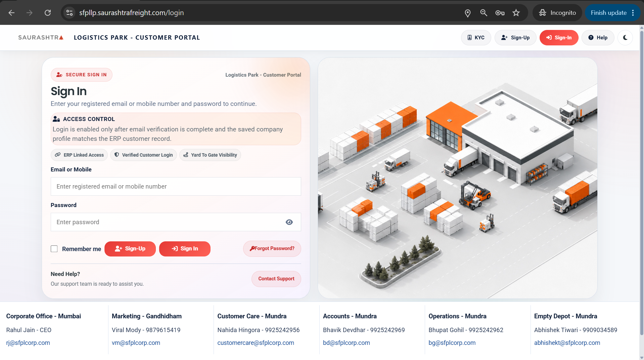Click the address bar URL
Image resolution: width=644 pixels, height=360 pixels.
pyautogui.click(x=131, y=13)
